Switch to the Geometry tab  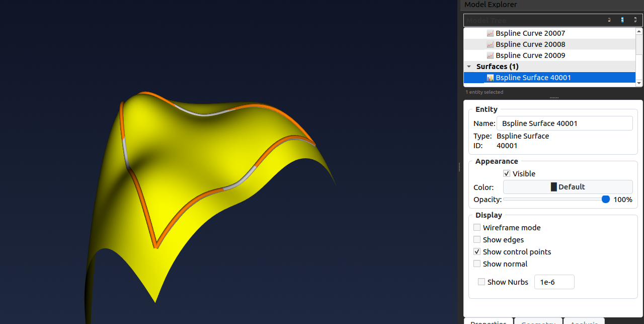[x=538, y=322]
